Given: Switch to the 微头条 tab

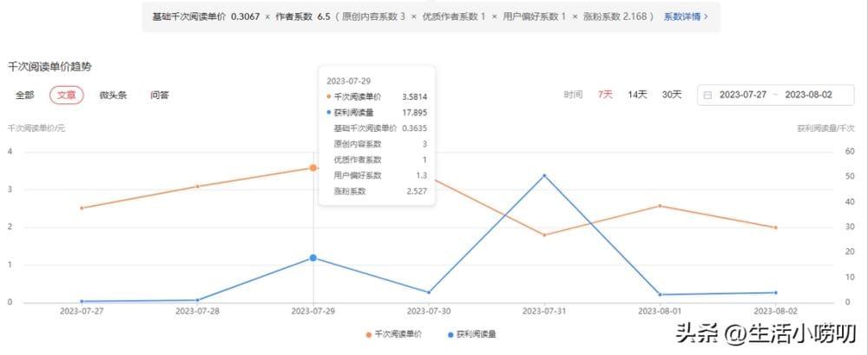Looking at the screenshot, I should click(113, 95).
